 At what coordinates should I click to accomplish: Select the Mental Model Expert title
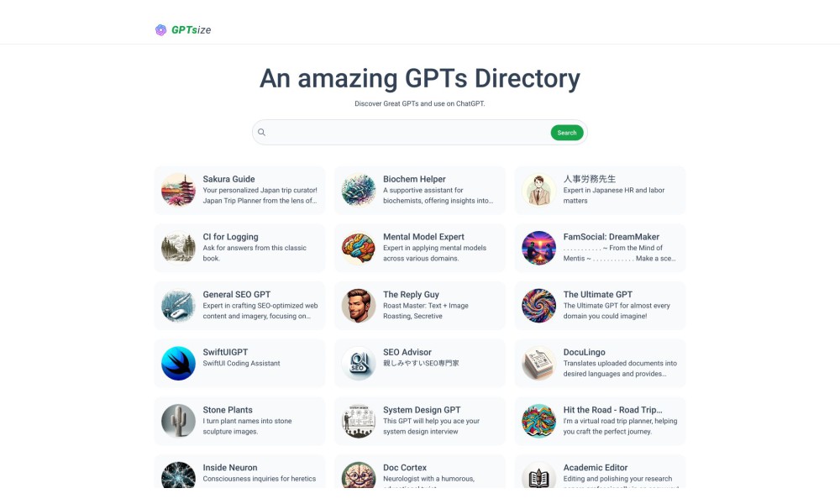423,237
